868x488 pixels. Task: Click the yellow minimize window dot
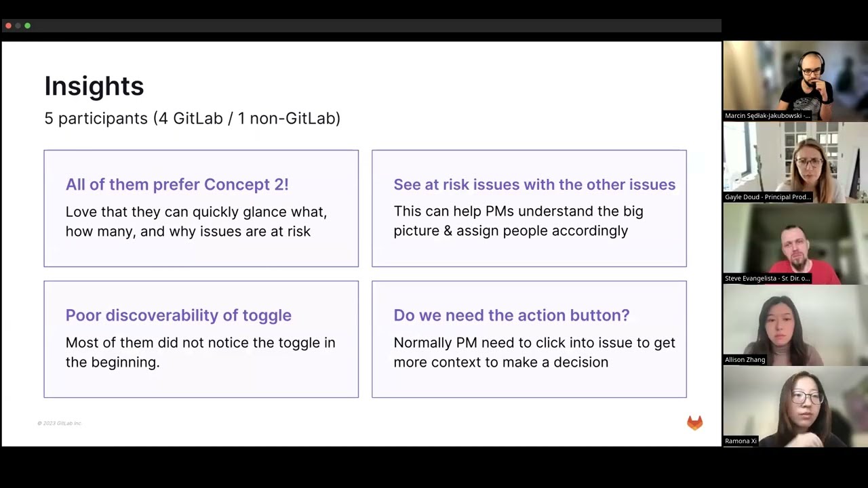pyautogui.click(x=18, y=26)
